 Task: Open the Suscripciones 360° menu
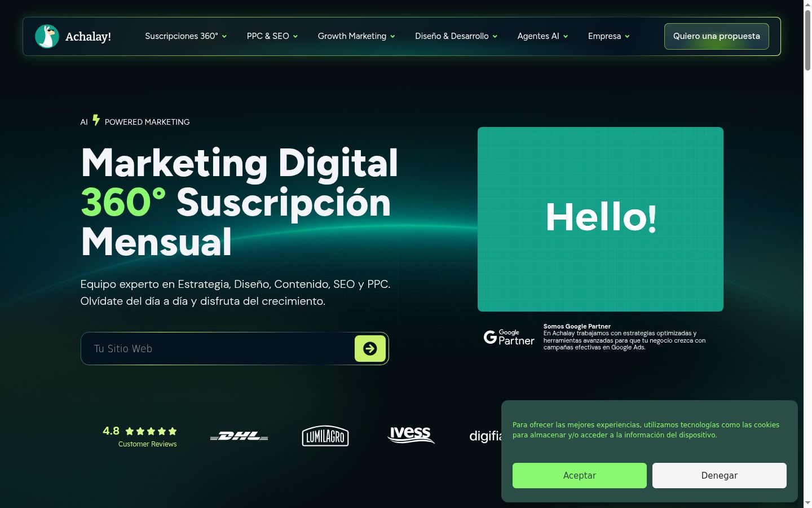coord(182,36)
